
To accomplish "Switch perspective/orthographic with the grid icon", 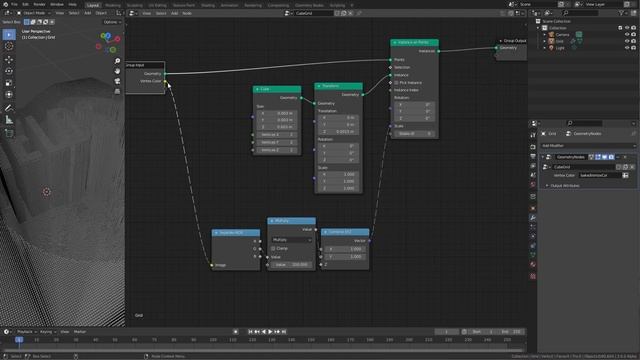I will point(118,91).
